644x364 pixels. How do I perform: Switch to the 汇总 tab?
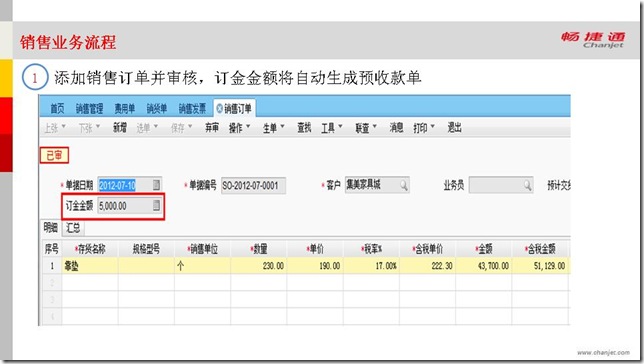pos(73,228)
